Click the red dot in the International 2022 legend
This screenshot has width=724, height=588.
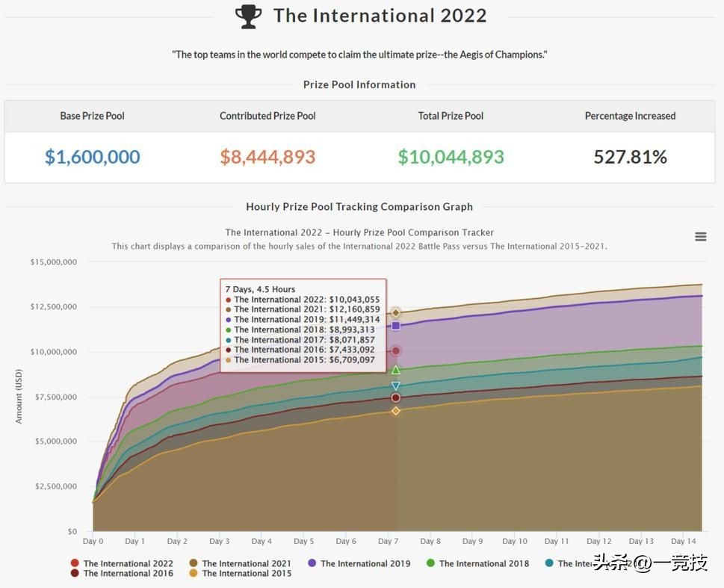coord(74,563)
